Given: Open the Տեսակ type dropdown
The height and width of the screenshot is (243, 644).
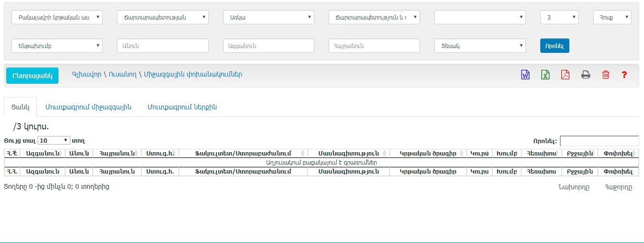Looking at the screenshot, I should 479,46.
